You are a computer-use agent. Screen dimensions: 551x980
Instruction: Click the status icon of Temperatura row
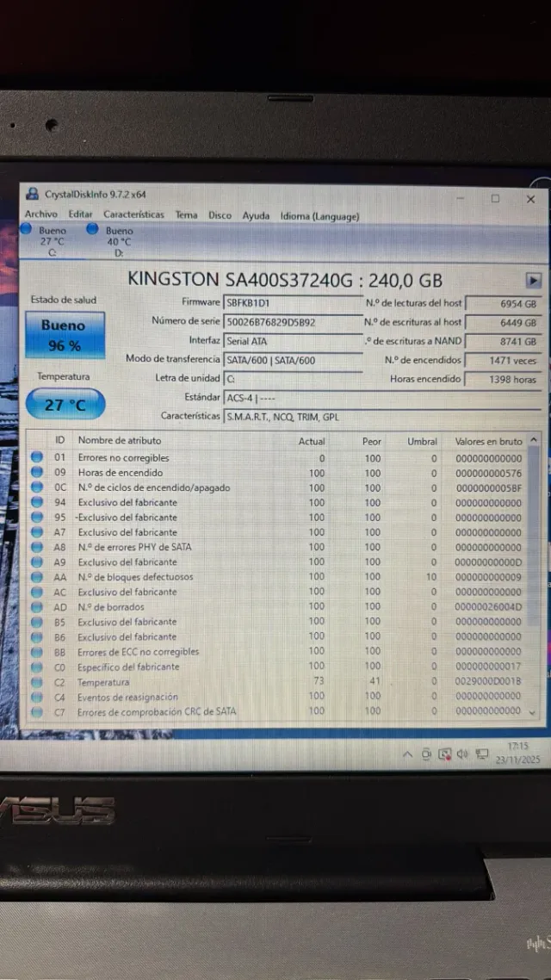[x=37, y=682]
